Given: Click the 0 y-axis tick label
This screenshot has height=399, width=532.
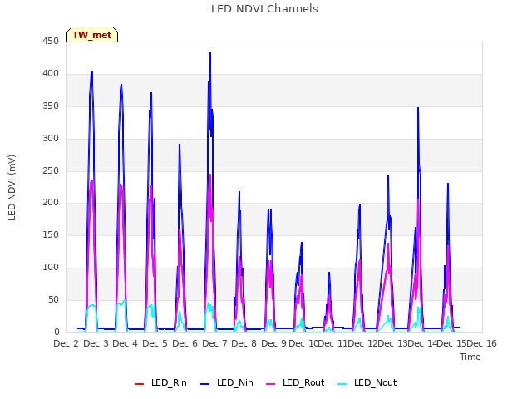Looking at the screenshot, I should tap(57, 332).
